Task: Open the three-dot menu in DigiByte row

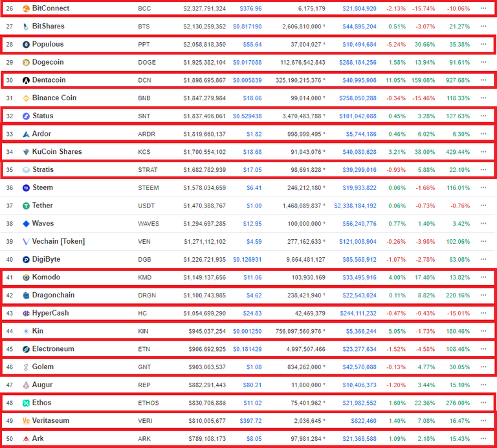Action: click(483, 259)
